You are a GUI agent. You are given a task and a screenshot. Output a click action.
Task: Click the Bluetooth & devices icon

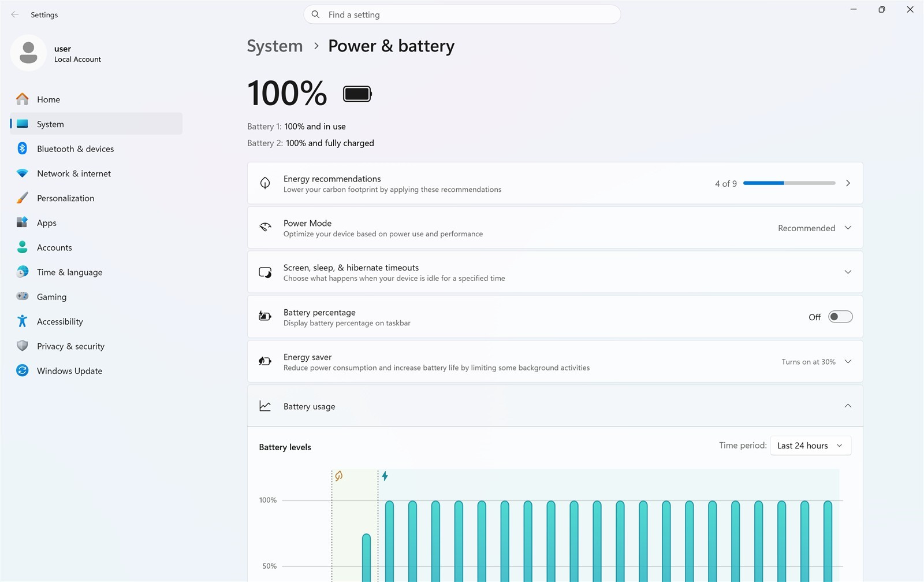coord(22,149)
